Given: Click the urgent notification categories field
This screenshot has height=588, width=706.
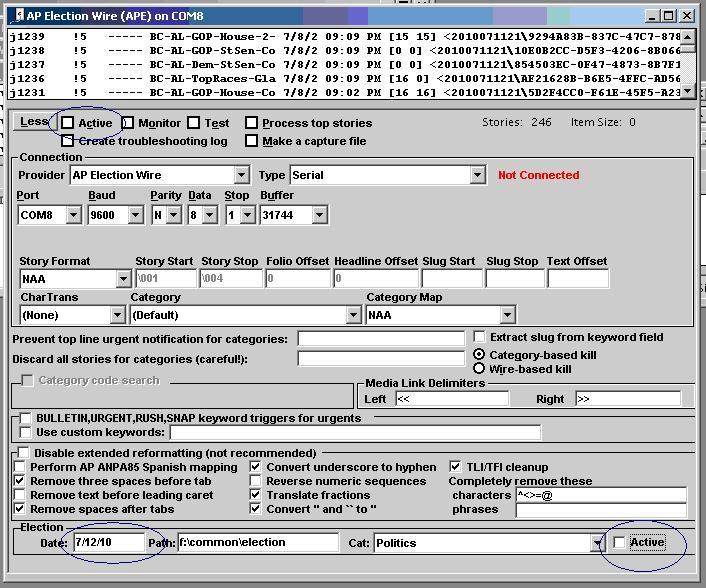Looking at the screenshot, I should click(381, 338).
